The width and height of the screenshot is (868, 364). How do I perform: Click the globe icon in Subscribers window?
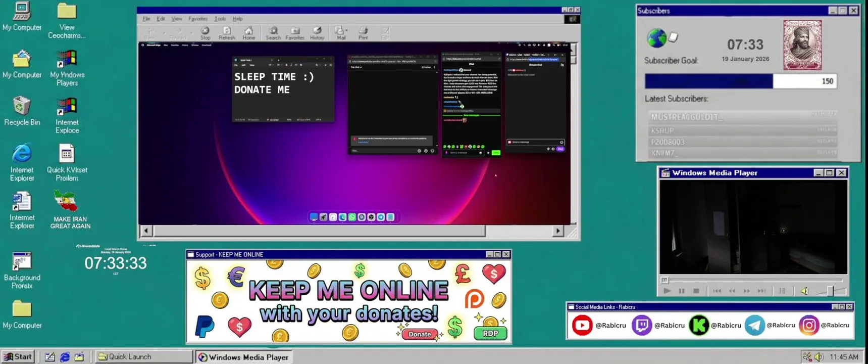[656, 38]
